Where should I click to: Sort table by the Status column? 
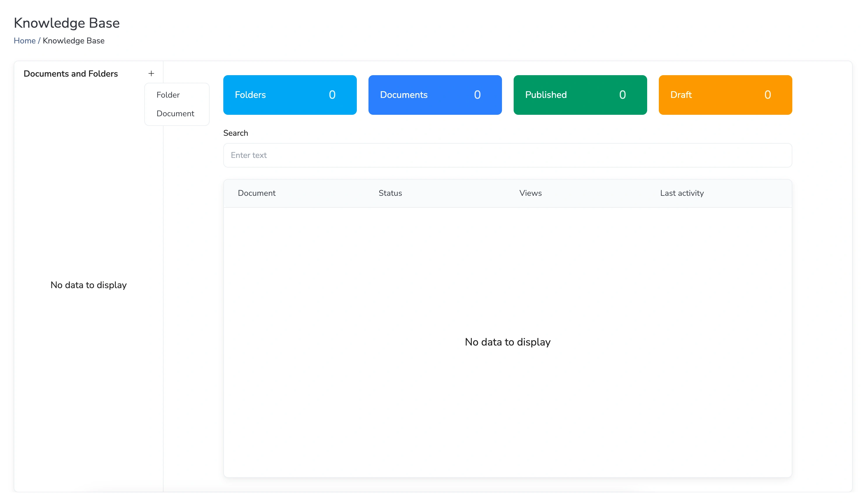[390, 193]
